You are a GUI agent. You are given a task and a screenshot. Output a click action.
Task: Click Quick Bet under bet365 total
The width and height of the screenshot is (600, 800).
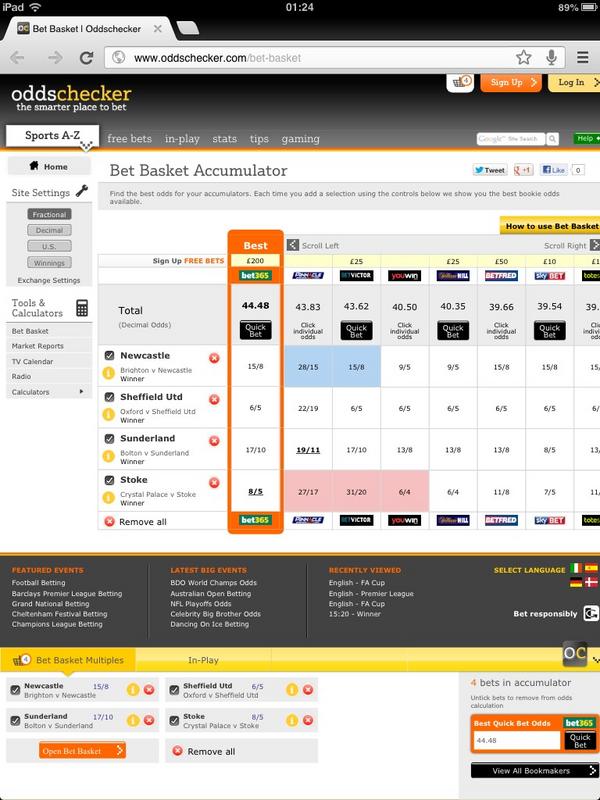256,330
